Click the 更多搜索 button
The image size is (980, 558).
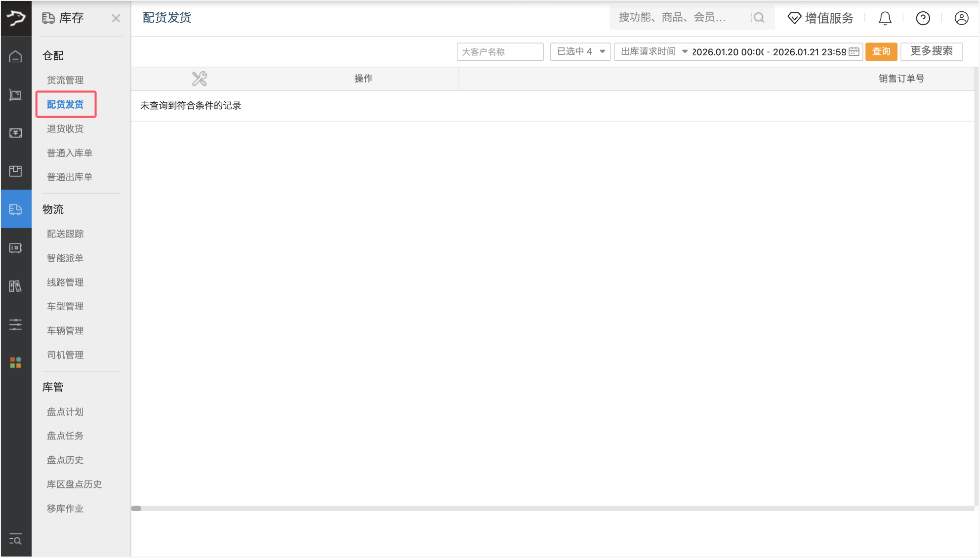click(x=932, y=51)
